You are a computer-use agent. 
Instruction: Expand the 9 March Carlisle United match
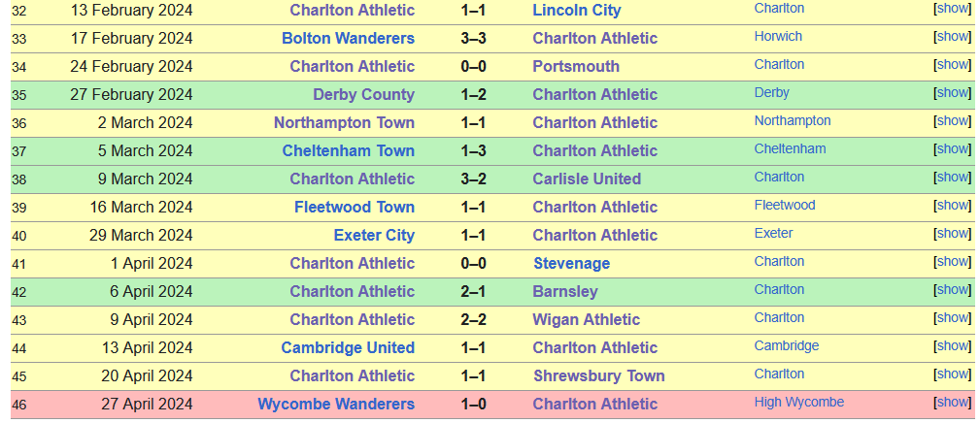pos(953,177)
